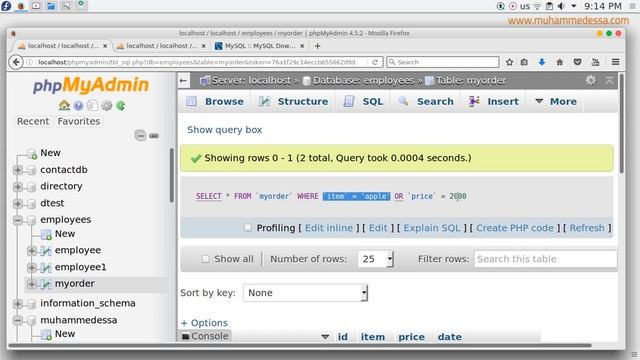The image size is (640, 360).
Task: Click the link-with-main-panel chain icon
Action: [154, 136]
